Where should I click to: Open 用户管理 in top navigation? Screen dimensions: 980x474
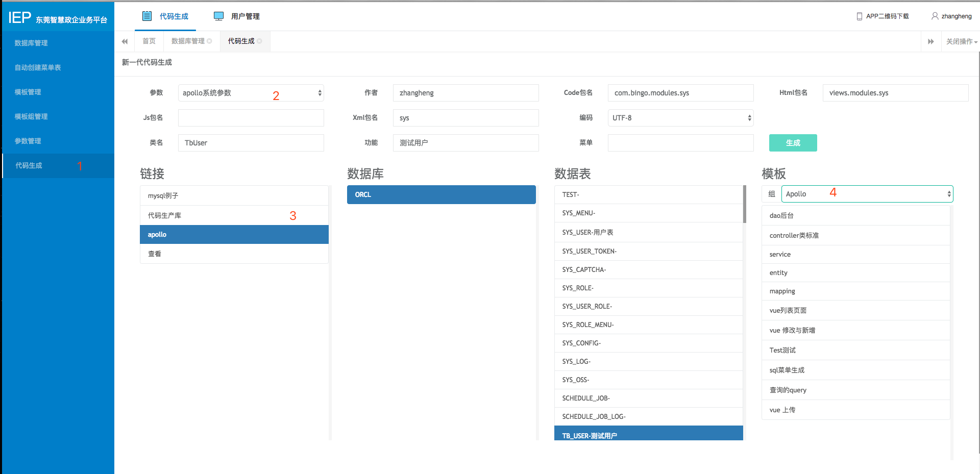click(x=237, y=16)
